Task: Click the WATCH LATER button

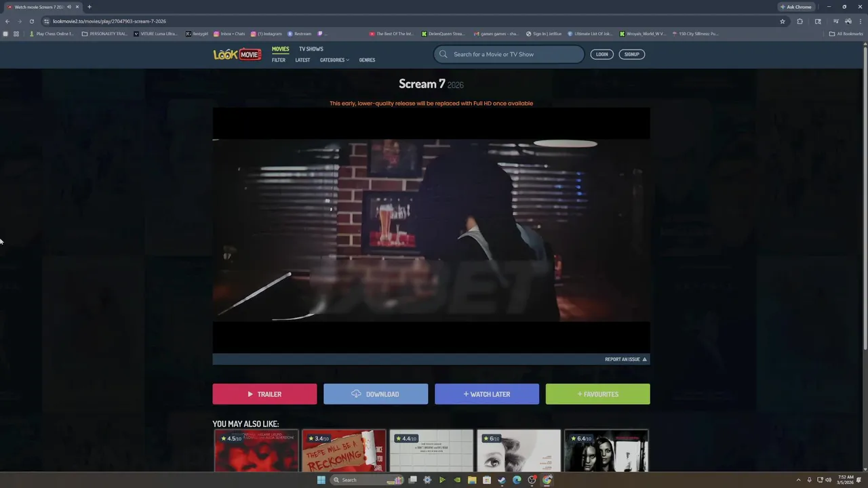Action: tap(487, 394)
